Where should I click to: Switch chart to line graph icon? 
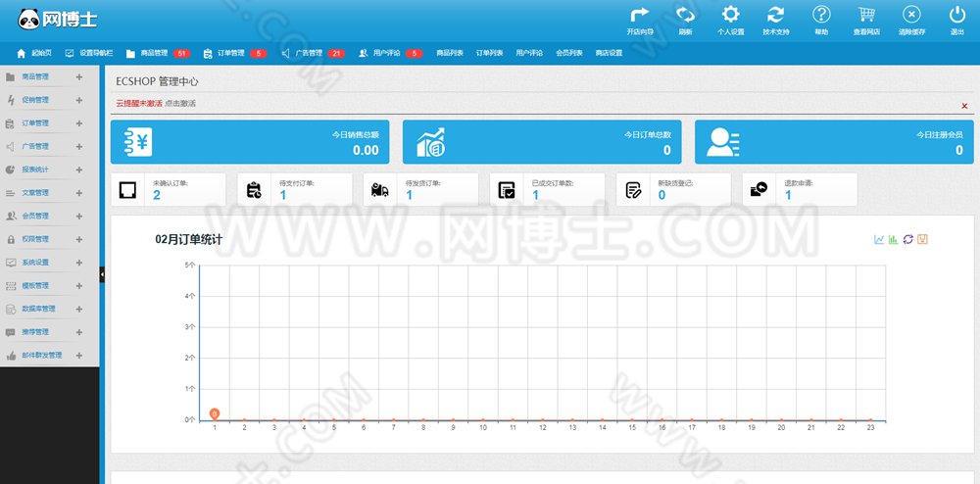pyautogui.click(x=879, y=239)
